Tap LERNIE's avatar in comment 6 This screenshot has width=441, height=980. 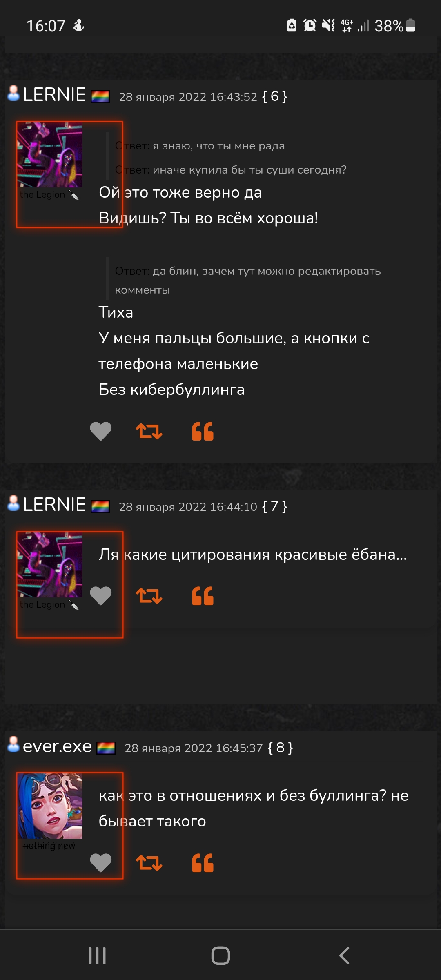pyautogui.click(x=50, y=155)
